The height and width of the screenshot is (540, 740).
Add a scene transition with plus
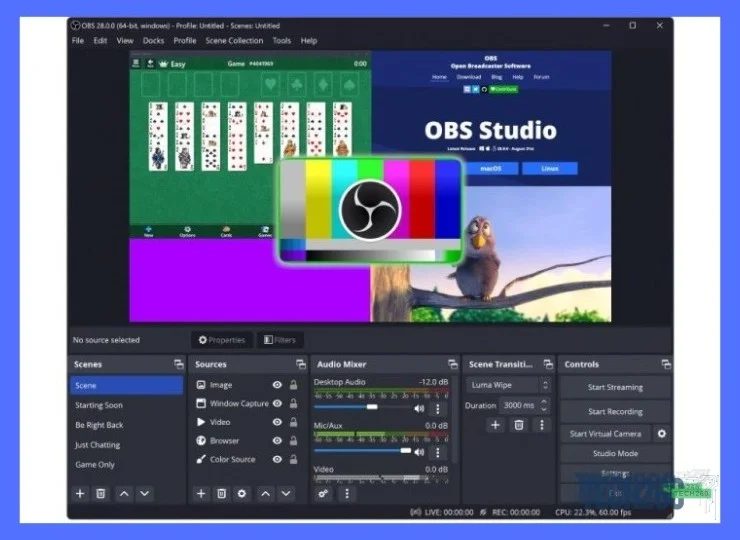click(x=495, y=425)
